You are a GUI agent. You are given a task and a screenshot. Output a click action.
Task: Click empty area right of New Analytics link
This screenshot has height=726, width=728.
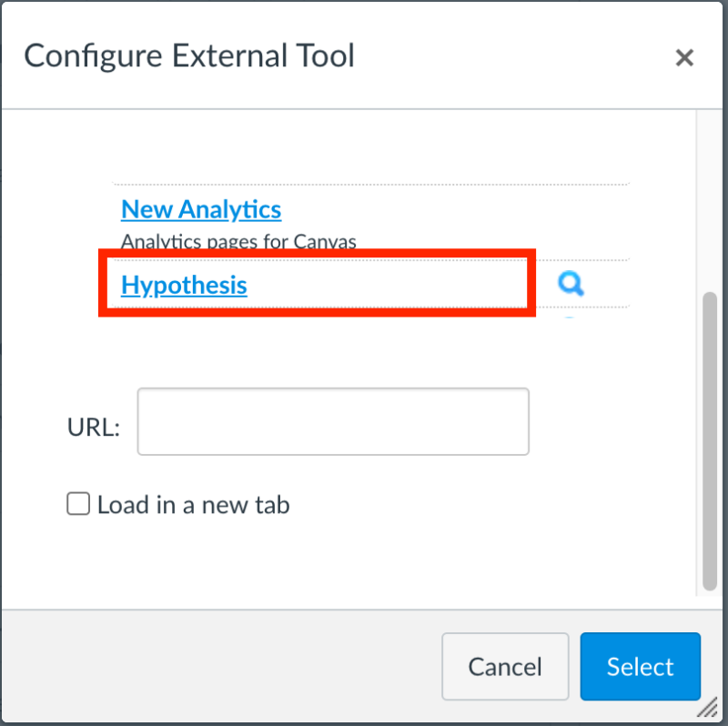click(455, 210)
